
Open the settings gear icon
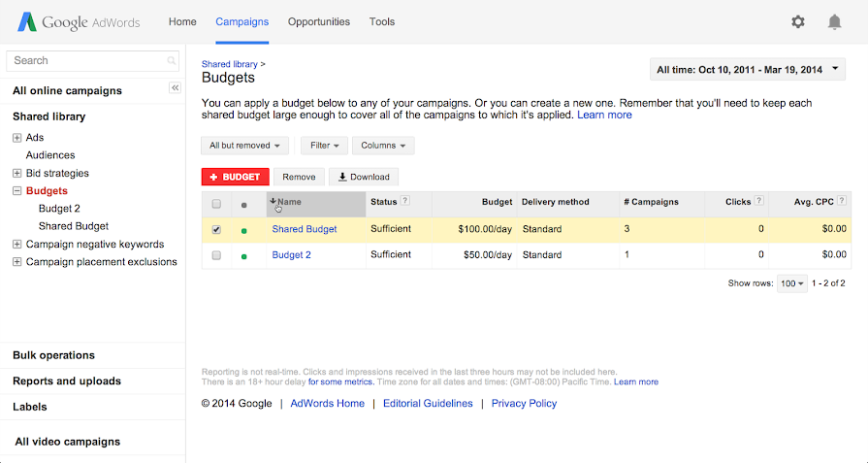pos(798,22)
